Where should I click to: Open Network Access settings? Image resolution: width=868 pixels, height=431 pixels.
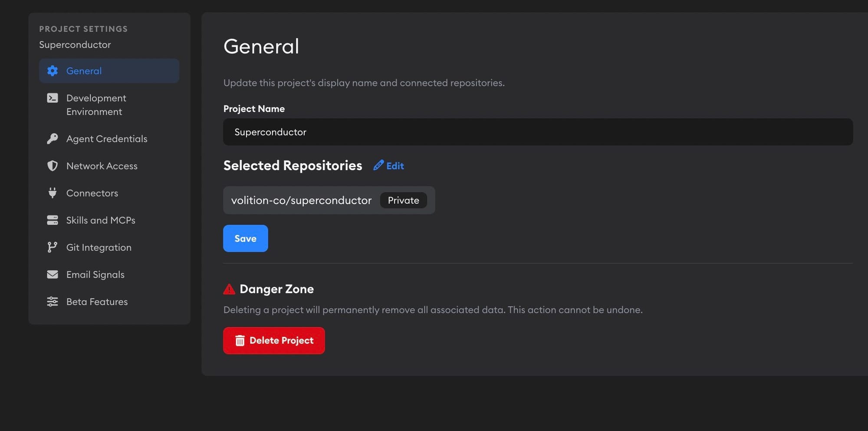(x=109, y=166)
